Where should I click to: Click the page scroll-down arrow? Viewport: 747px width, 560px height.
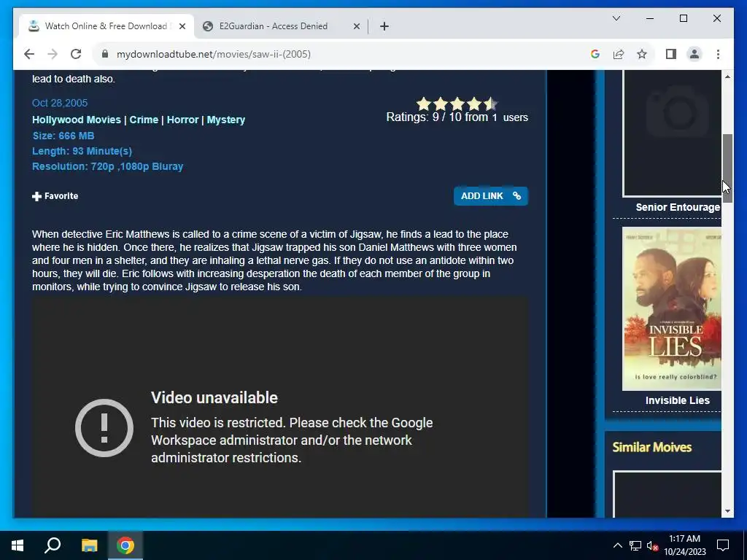(727, 511)
